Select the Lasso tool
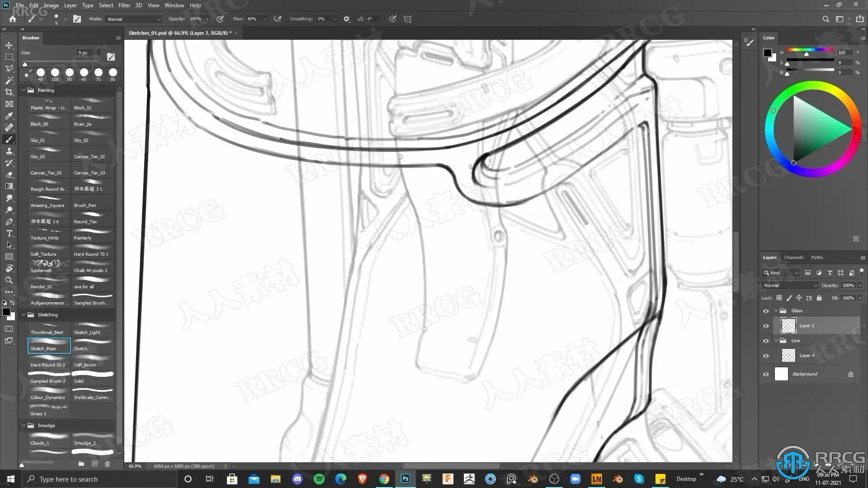This screenshot has height=488, width=868. coord(9,69)
